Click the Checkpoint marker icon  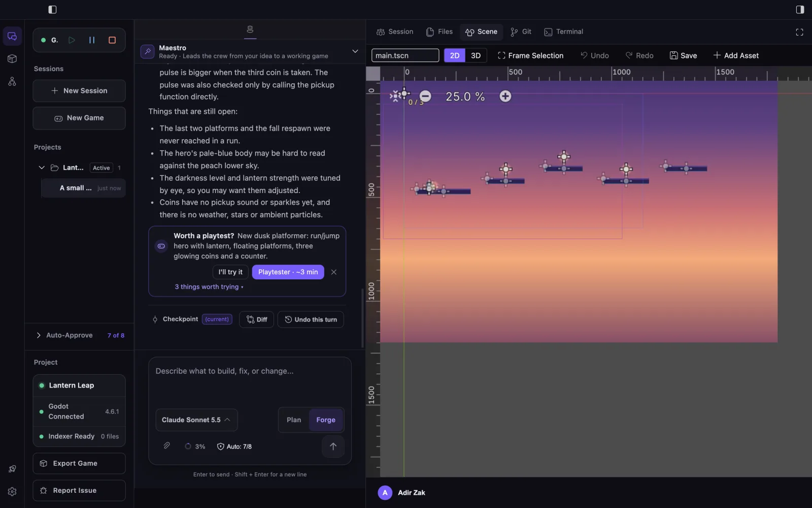point(155,320)
